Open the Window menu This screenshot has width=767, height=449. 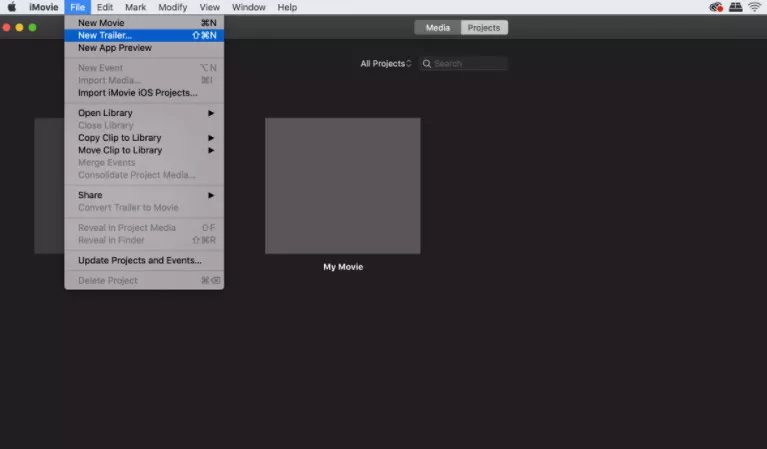pos(248,7)
